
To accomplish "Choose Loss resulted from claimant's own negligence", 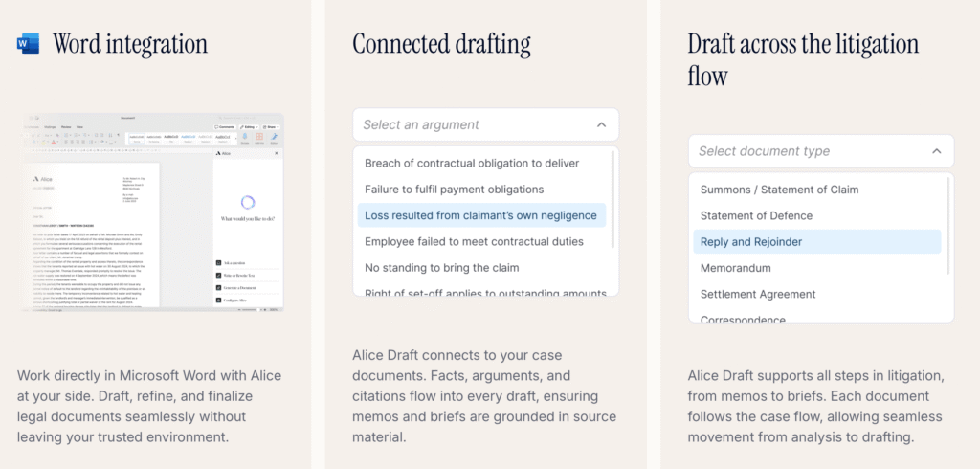I will [x=480, y=215].
